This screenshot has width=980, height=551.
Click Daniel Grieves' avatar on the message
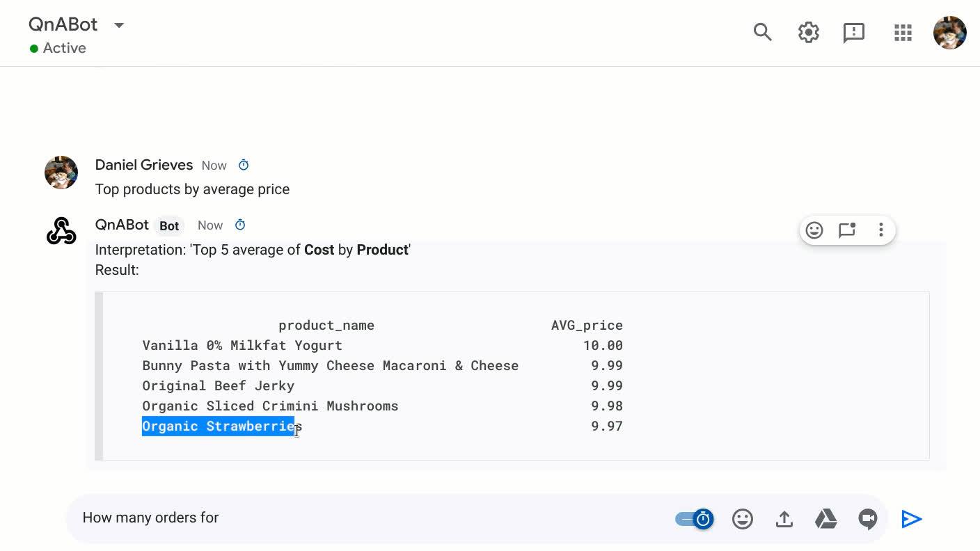coord(61,173)
